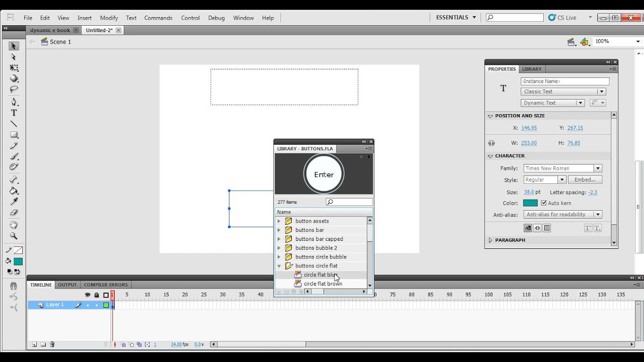Toggle Onion Skin button in timeline
The width and height of the screenshot is (644, 362).
123,344
